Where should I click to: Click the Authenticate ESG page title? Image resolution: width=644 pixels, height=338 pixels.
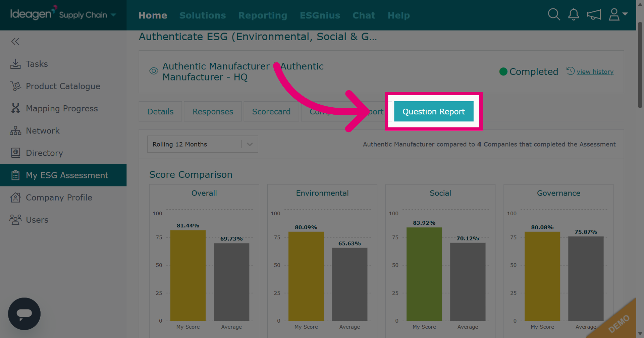(x=258, y=37)
